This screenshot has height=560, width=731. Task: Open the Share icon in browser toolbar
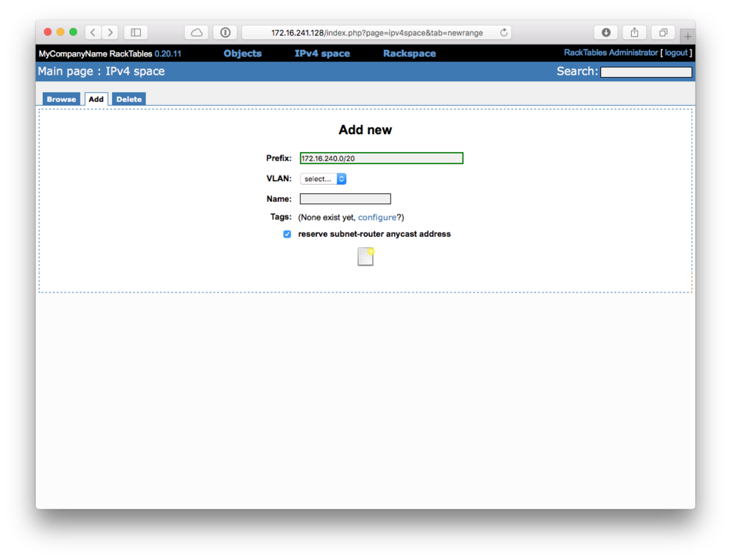point(634,32)
